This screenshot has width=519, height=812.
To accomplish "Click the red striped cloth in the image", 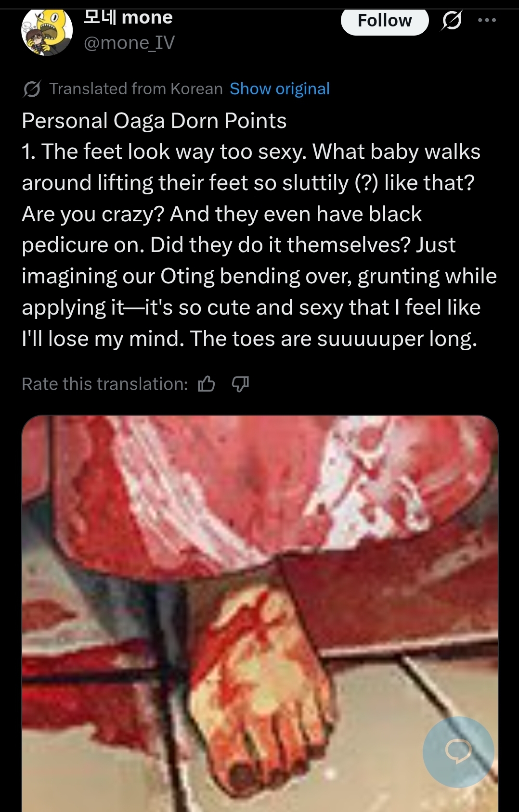I will [x=260, y=486].
